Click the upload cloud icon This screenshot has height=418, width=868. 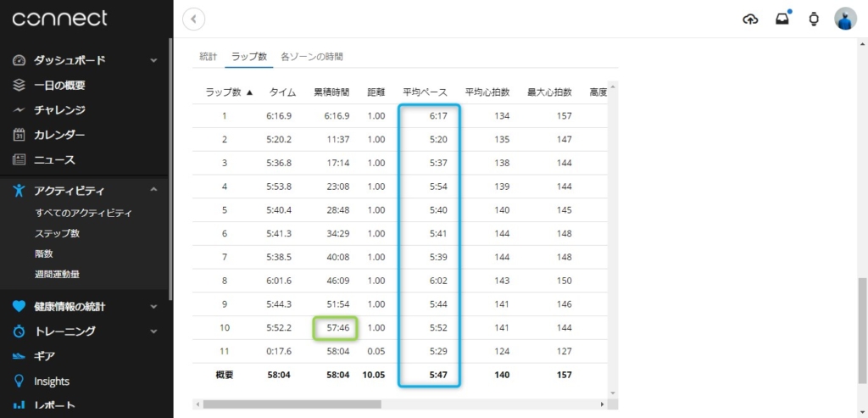[x=750, y=19]
